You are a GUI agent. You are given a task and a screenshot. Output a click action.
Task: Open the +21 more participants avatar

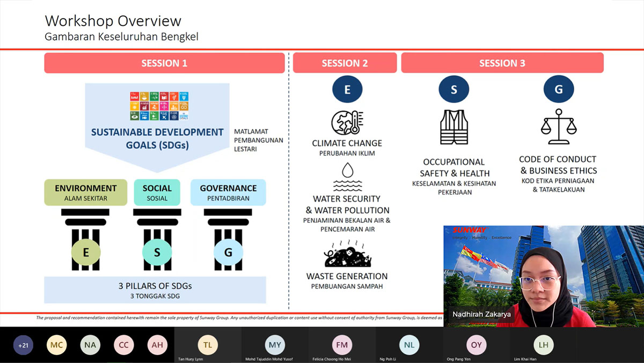(23, 345)
